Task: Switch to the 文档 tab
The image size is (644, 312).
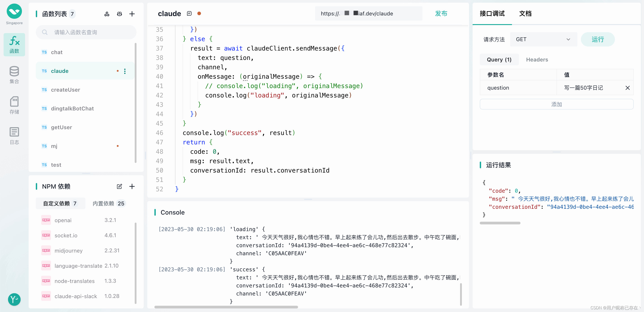Action: pyautogui.click(x=525, y=13)
